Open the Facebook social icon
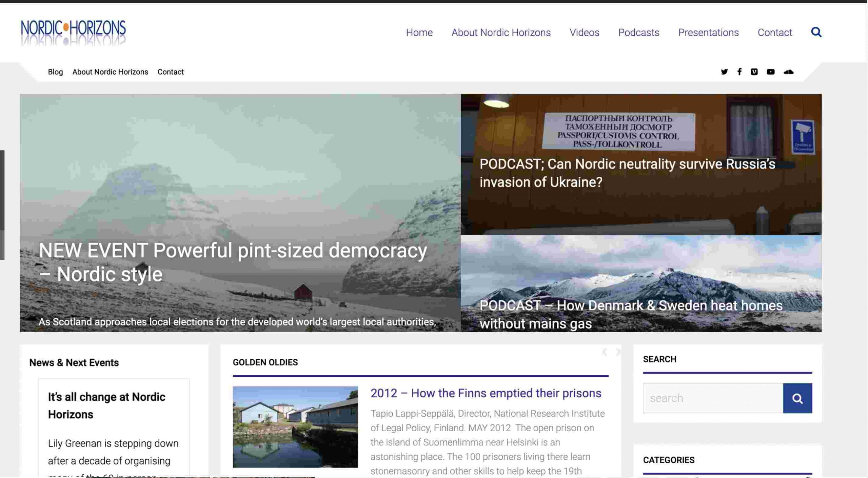 tap(739, 72)
